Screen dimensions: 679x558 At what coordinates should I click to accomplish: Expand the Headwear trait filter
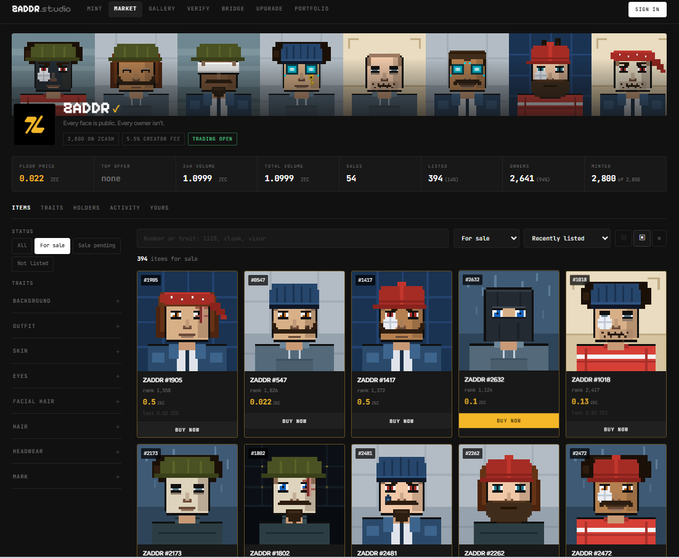[66, 452]
